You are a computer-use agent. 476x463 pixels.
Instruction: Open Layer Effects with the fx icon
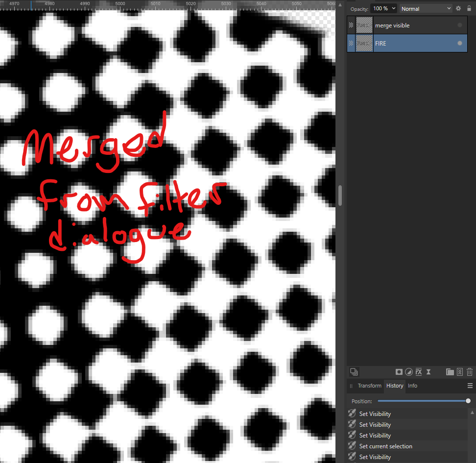click(x=419, y=372)
